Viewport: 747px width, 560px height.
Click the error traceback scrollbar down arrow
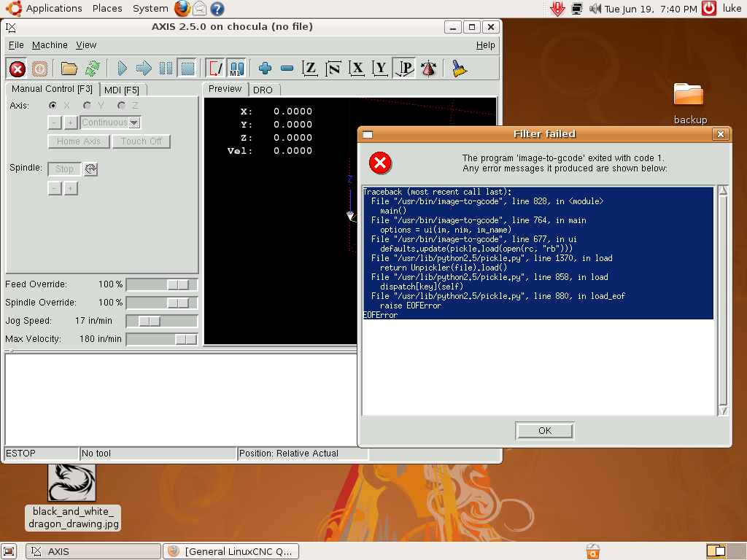tap(723, 411)
